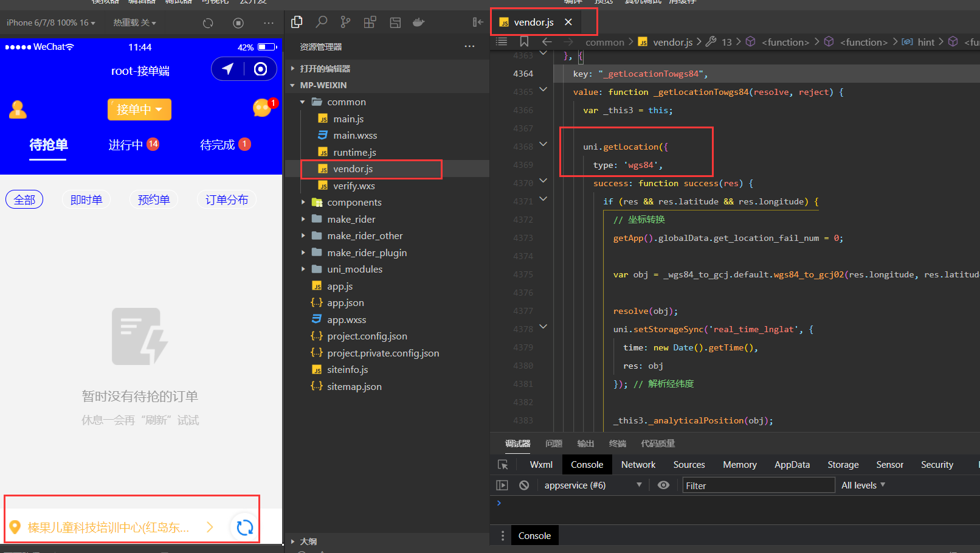Open vendor.js in the file tree

pos(353,169)
